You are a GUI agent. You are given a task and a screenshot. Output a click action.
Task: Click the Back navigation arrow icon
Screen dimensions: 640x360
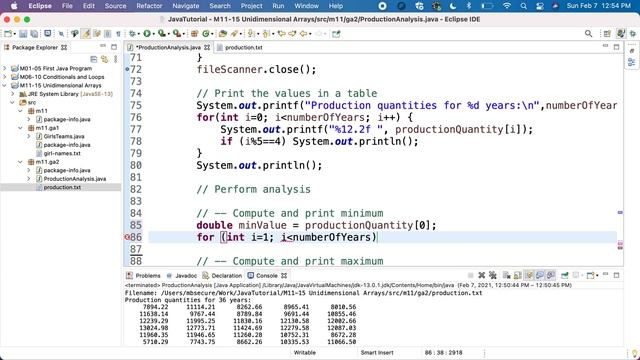click(303, 34)
